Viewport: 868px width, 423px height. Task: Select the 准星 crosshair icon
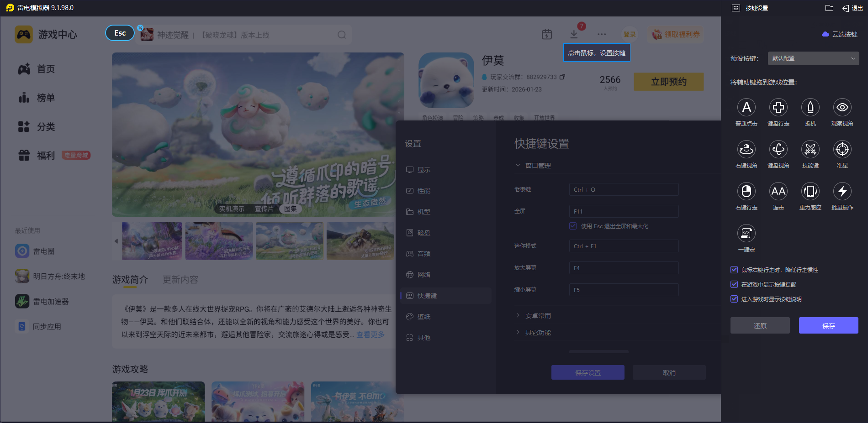pos(842,150)
